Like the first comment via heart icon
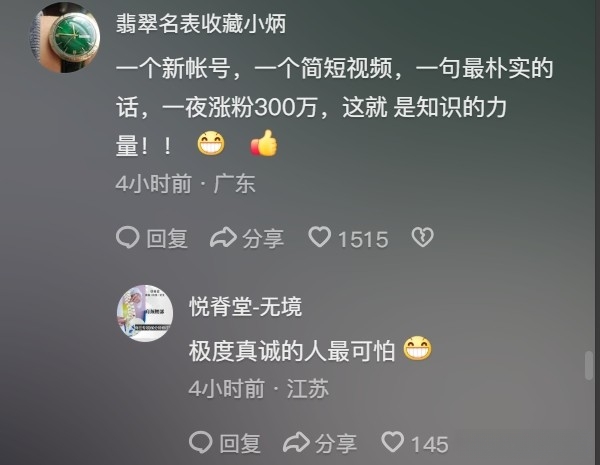Viewport: 600px width, 465px height. pyautogui.click(x=320, y=237)
